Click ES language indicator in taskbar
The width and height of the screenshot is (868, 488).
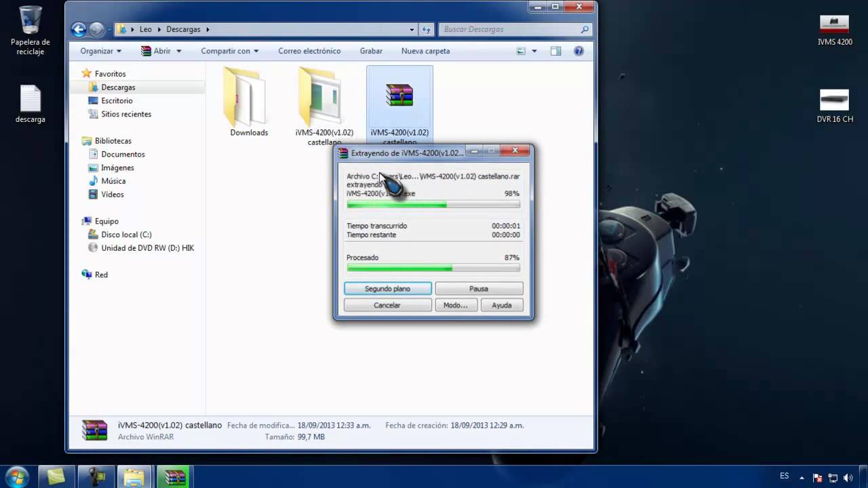pos(785,476)
